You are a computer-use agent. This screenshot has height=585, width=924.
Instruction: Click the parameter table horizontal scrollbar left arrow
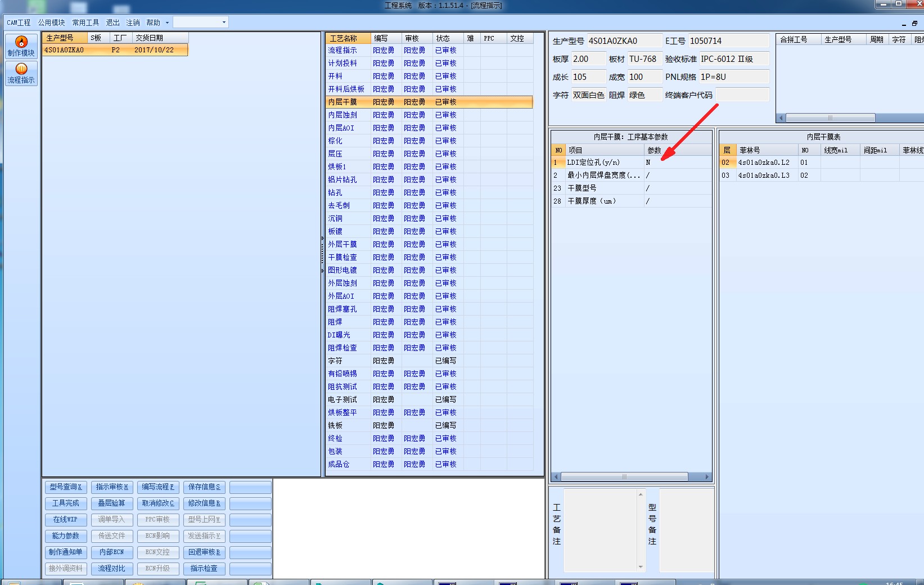pos(556,477)
